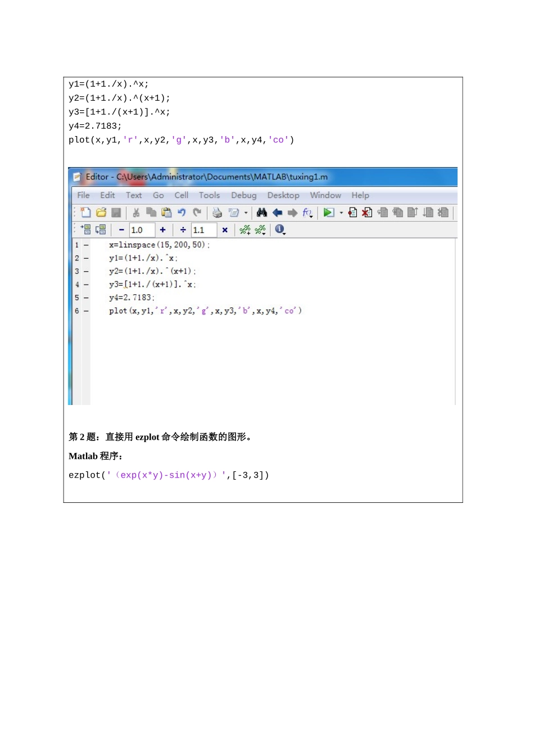The width and height of the screenshot is (534, 756).
Task: Clear all breakpoints using the red X icon
Action: 367,213
